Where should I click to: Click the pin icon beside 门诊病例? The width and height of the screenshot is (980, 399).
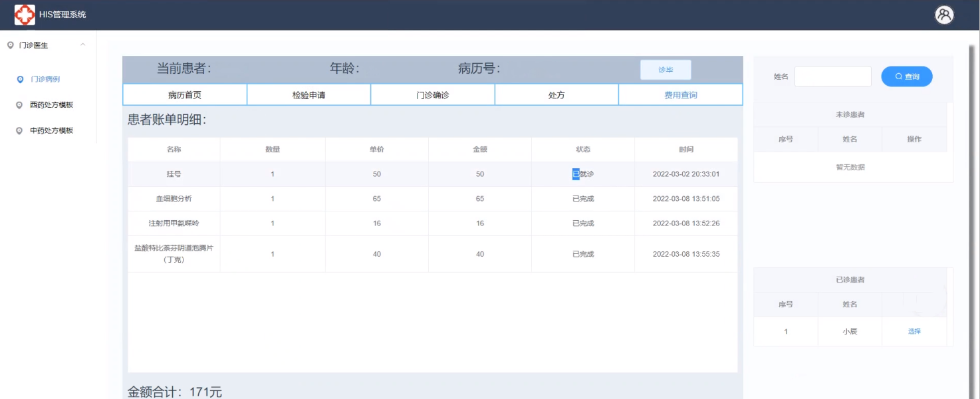[20, 79]
